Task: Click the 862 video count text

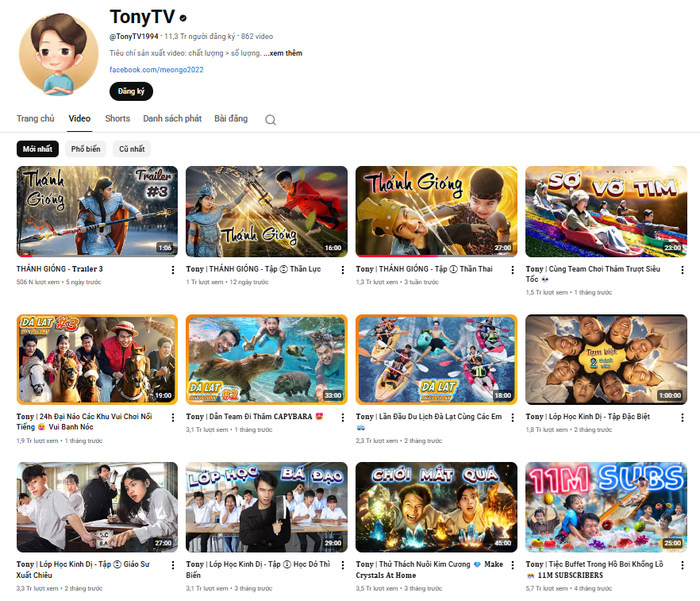Action: click(257, 37)
